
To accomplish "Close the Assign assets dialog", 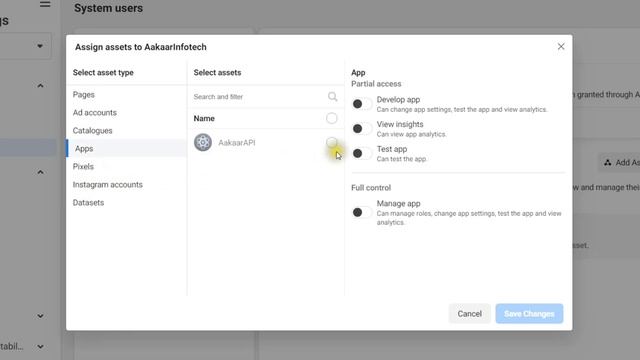I will coord(561,47).
